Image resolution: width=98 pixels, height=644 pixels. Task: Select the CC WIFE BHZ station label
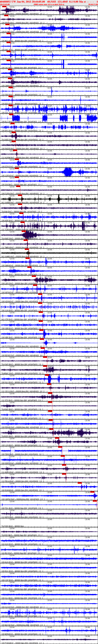click(x=23, y=518)
